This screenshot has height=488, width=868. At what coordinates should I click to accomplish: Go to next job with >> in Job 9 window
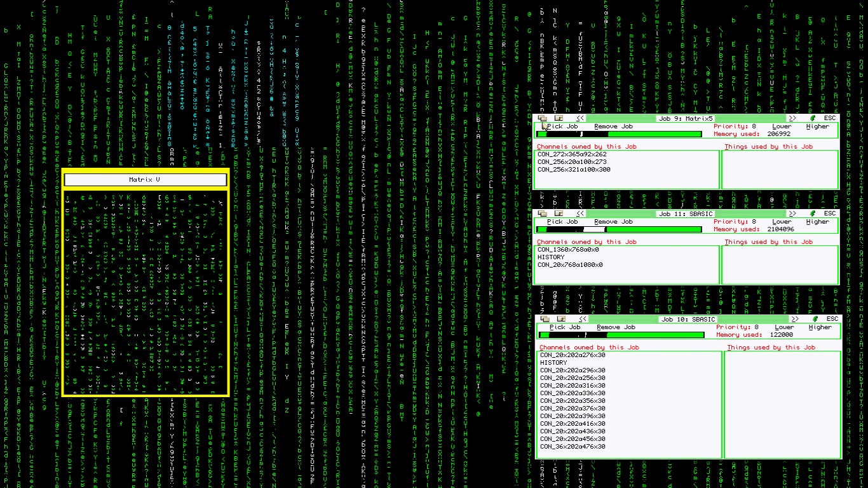pos(792,118)
